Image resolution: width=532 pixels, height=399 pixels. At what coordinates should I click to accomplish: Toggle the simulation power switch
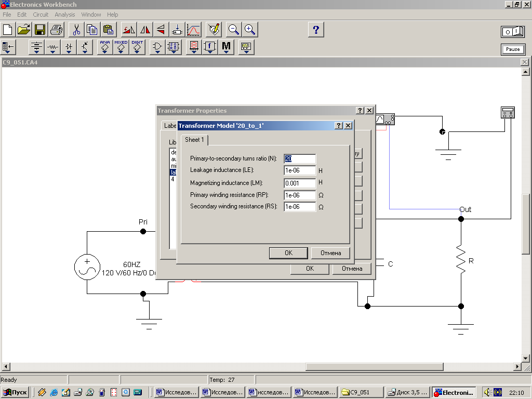click(x=513, y=32)
